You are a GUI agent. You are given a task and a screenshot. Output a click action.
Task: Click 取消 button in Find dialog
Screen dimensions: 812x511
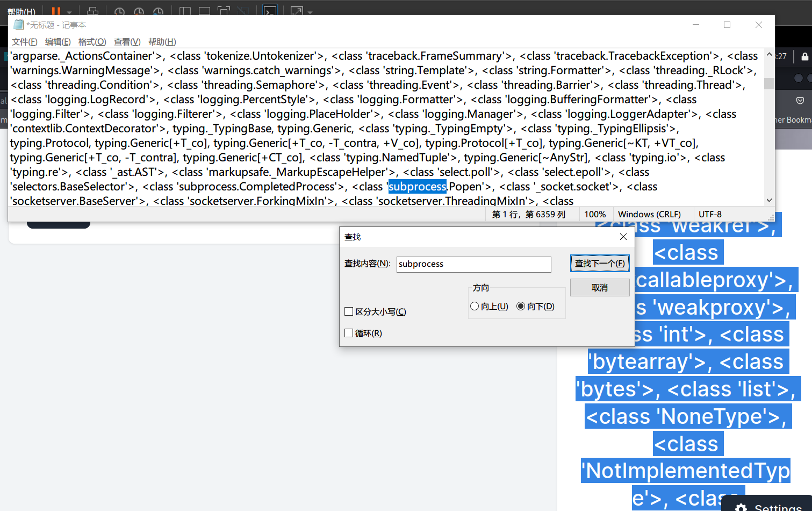[600, 287]
